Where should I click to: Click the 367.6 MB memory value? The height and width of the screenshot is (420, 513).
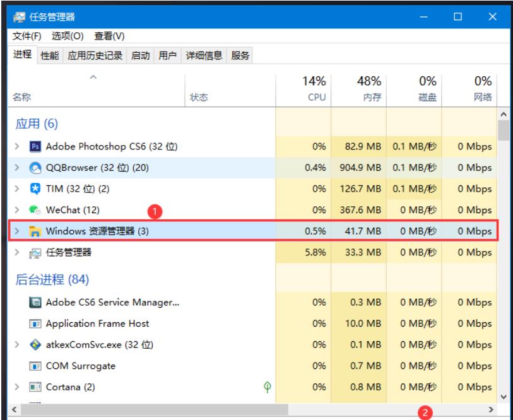pyautogui.click(x=360, y=209)
